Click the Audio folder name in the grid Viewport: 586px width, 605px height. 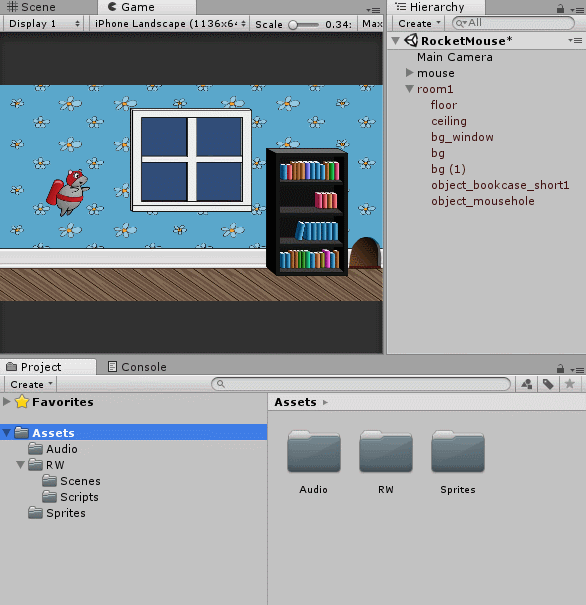pyautogui.click(x=314, y=489)
